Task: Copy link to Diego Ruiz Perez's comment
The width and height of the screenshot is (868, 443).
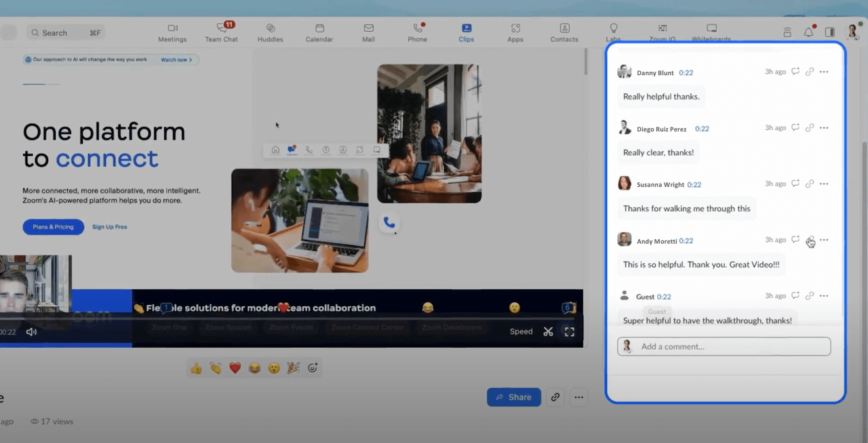Action: click(x=810, y=128)
